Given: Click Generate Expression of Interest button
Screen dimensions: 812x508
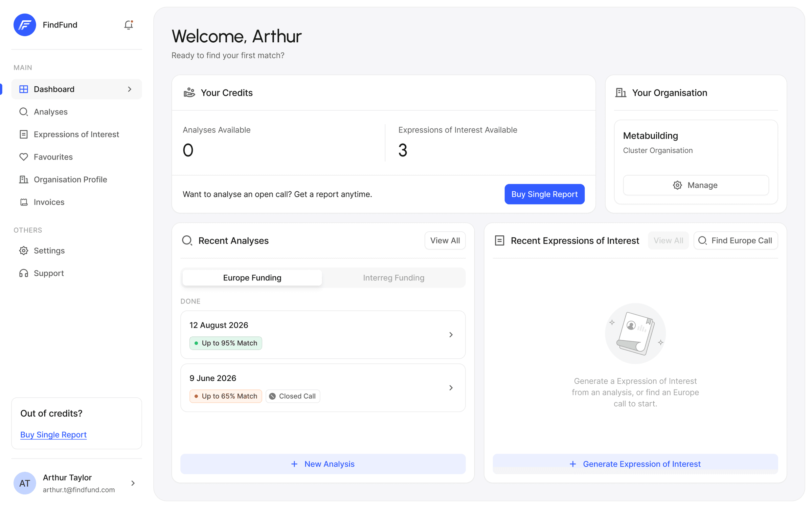Looking at the screenshot, I should (635, 464).
